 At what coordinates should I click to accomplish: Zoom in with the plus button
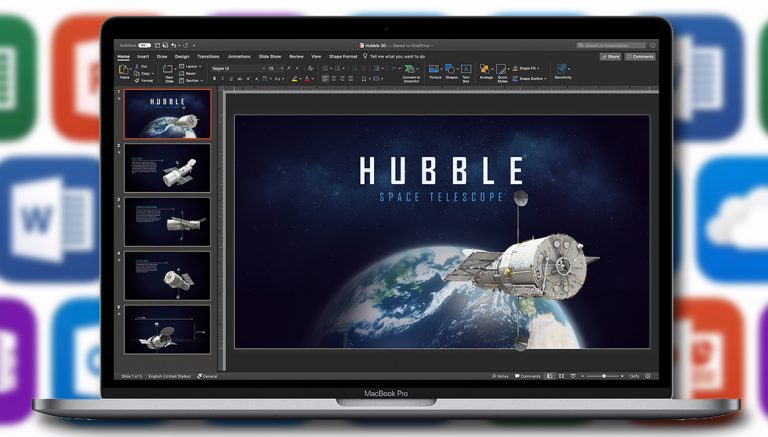(x=622, y=376)
